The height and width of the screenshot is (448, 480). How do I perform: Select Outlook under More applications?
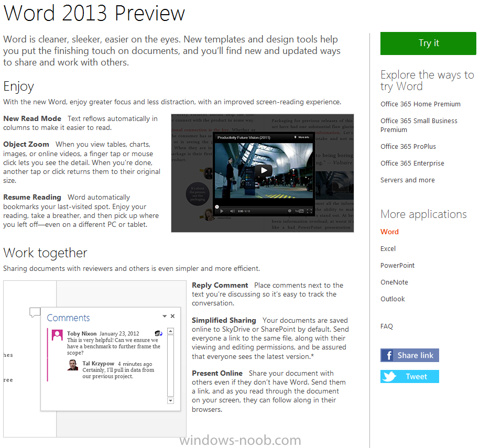pos(392,299)
